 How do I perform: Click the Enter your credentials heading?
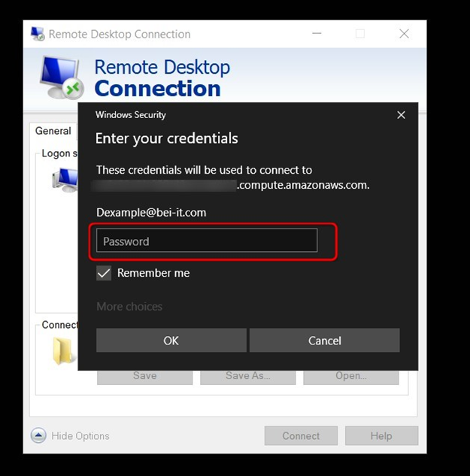[166, 138]
